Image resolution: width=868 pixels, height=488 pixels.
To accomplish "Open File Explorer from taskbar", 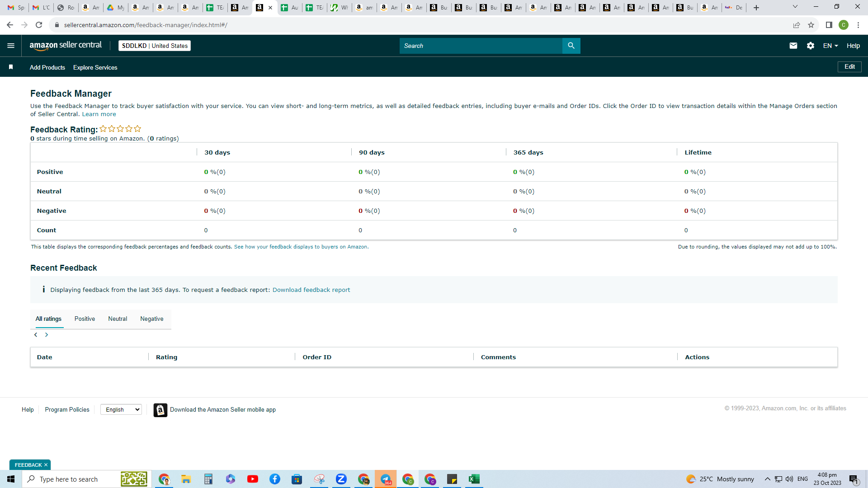I will tap(186, 479).
